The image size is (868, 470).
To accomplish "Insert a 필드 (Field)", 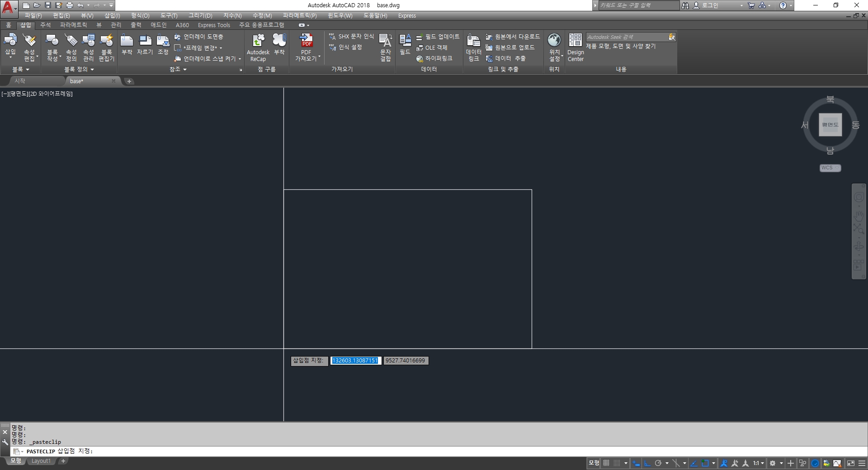I will click(405, 45).
